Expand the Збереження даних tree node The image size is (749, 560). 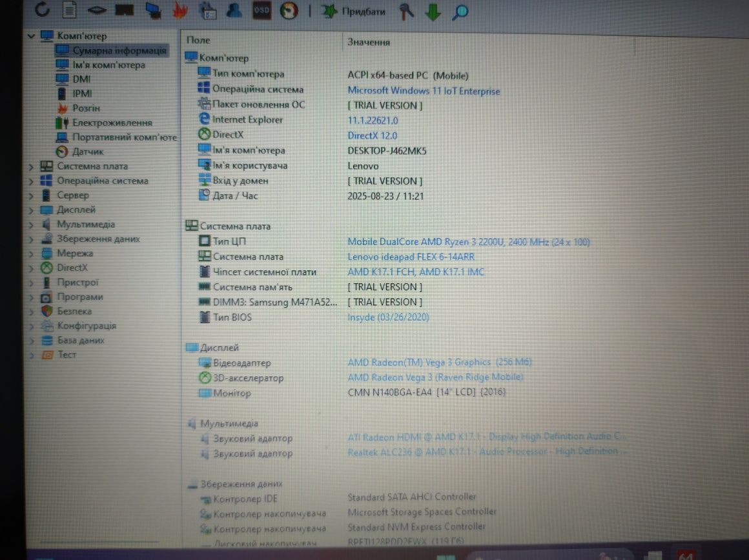click(x=31, y=239)
